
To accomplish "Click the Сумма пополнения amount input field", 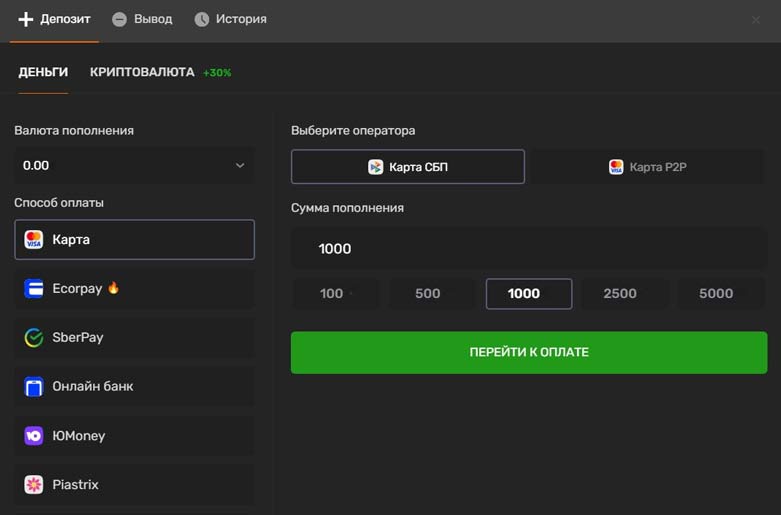I will click(528, 249).
